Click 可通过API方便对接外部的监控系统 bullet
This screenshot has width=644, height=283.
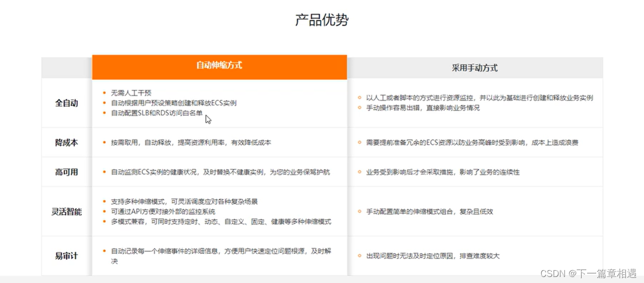coord(163,211)
